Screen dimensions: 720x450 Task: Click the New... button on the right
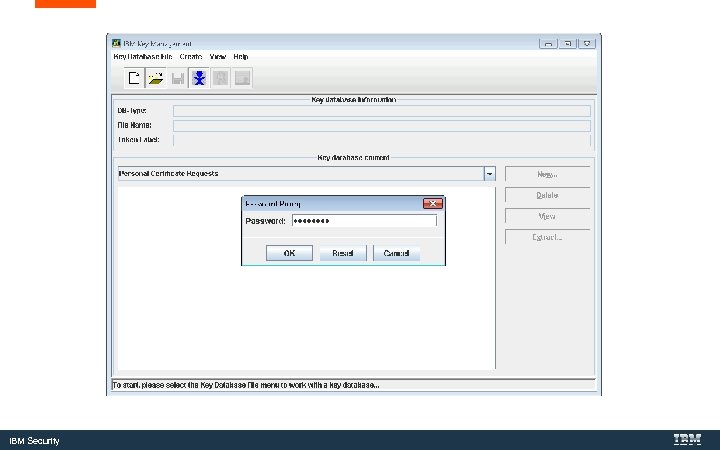(547, 174)
